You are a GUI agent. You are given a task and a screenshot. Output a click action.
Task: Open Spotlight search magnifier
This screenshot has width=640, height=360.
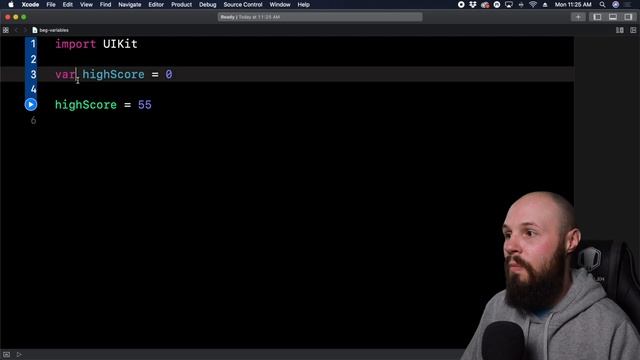602,4
